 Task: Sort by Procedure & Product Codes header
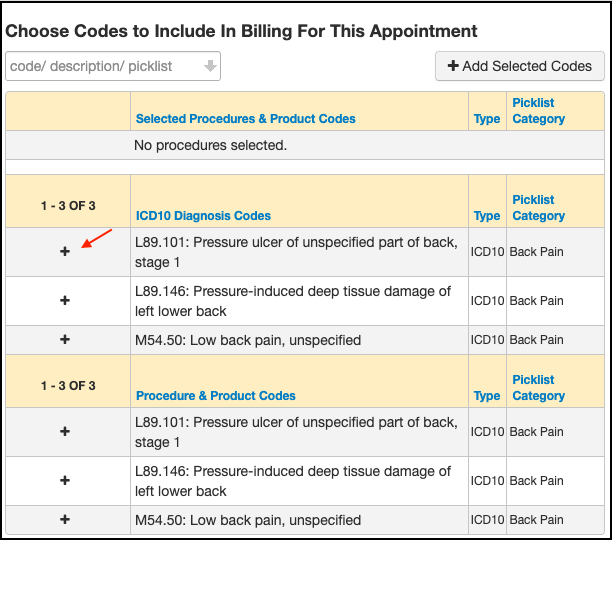(215, 396)
